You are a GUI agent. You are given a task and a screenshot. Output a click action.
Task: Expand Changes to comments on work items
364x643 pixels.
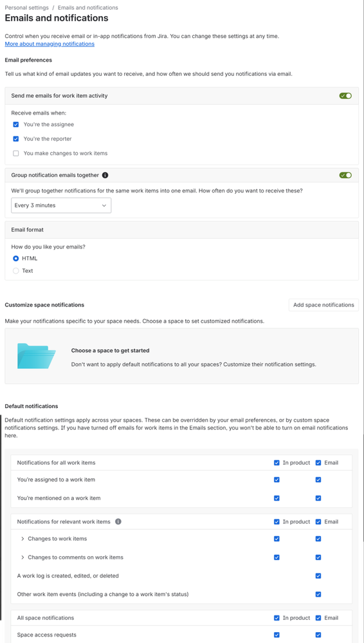point(23,557)
